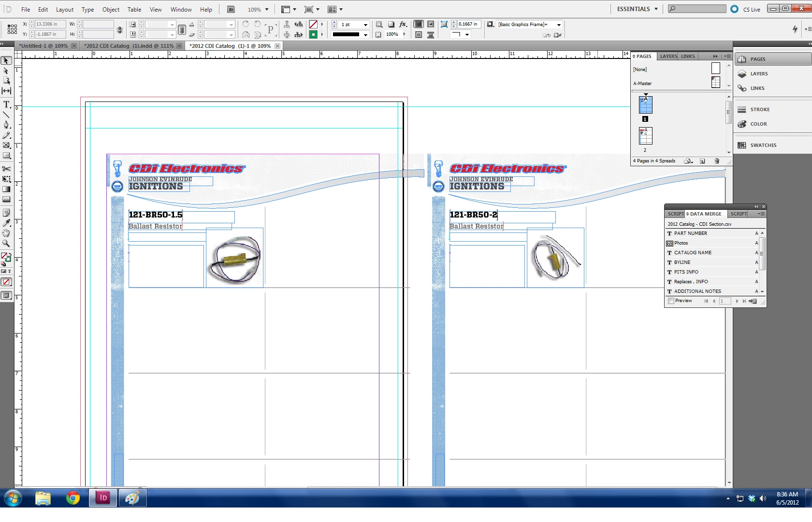Viewport: 812px width, 522px height.
Task: Click CS Live button
Action: click(x=746, y=9)
